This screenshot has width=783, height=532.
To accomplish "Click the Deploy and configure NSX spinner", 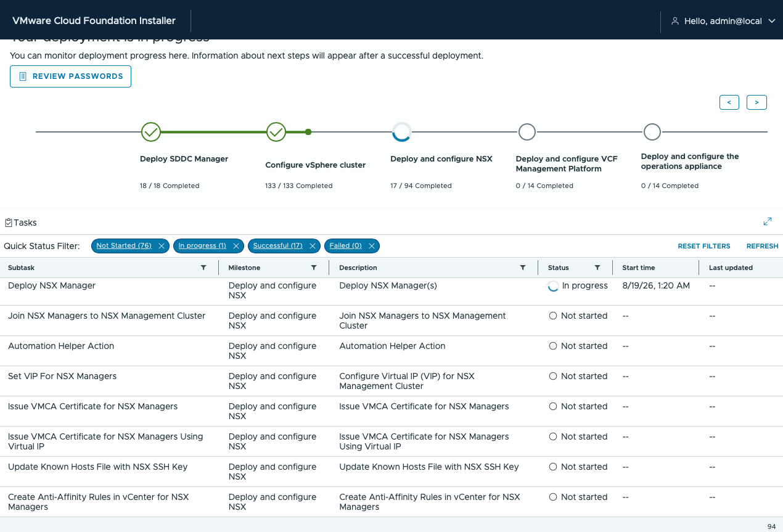I will tap(401, 132).
